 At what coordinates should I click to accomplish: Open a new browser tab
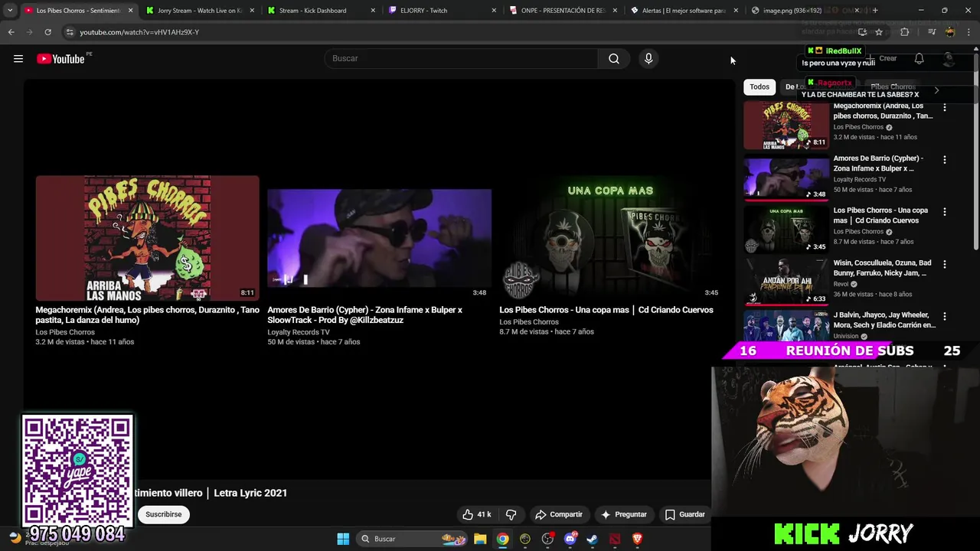tap(875, 11)
